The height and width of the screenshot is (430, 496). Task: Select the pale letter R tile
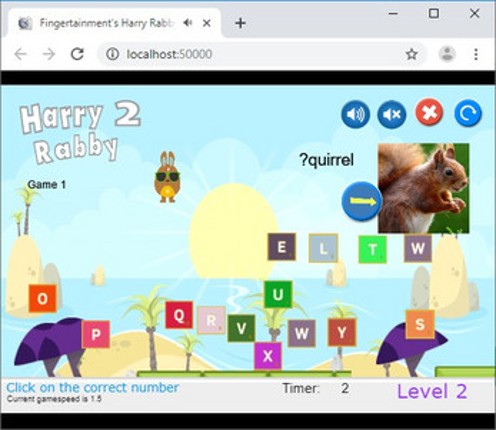[211, 320]
